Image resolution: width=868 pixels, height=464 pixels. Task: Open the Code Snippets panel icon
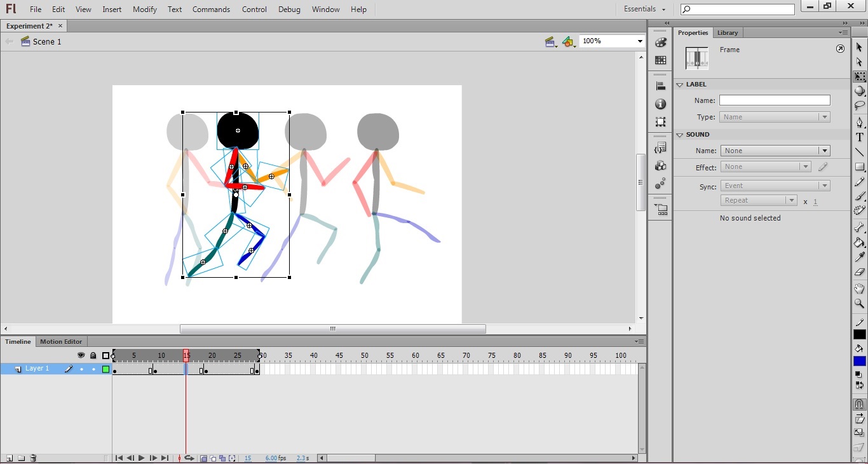point(661,148)
